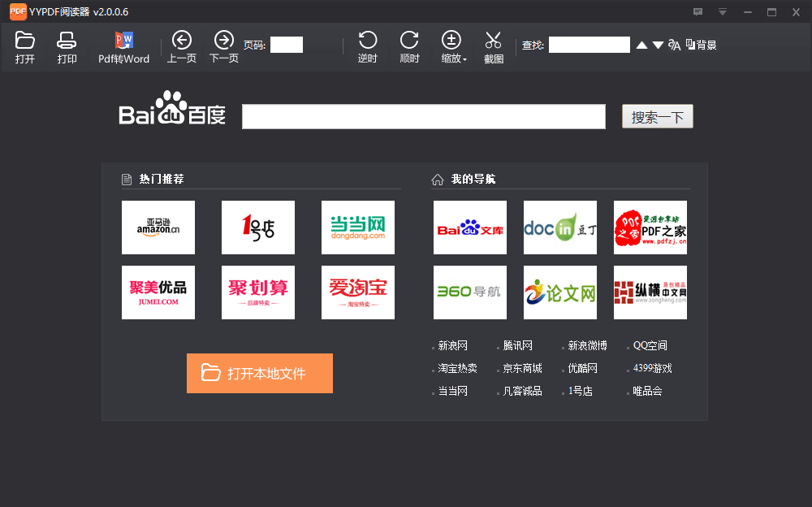Select the Pdf转Word conversion tool
This screenshot has width=812, height=507.
(123, 45)
